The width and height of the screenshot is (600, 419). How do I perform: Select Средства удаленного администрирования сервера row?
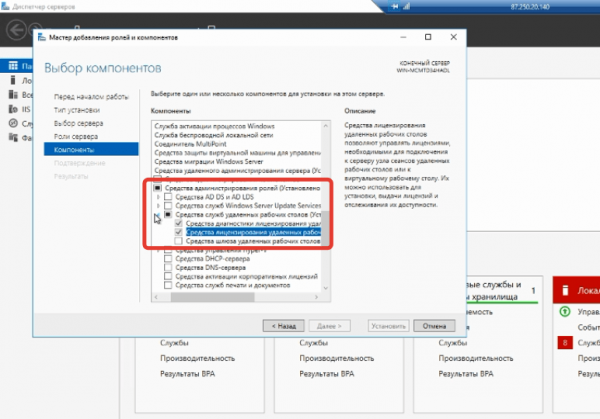237,171
